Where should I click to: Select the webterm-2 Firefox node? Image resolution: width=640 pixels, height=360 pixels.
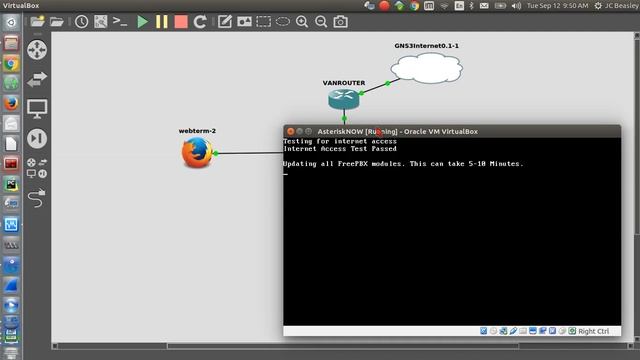pyautogui.click(x=197, y=152)
